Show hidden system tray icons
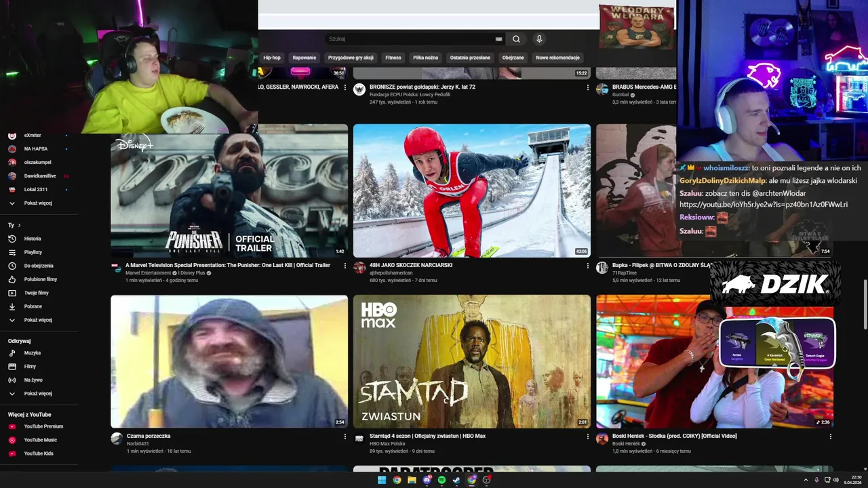 pos(805,480)
